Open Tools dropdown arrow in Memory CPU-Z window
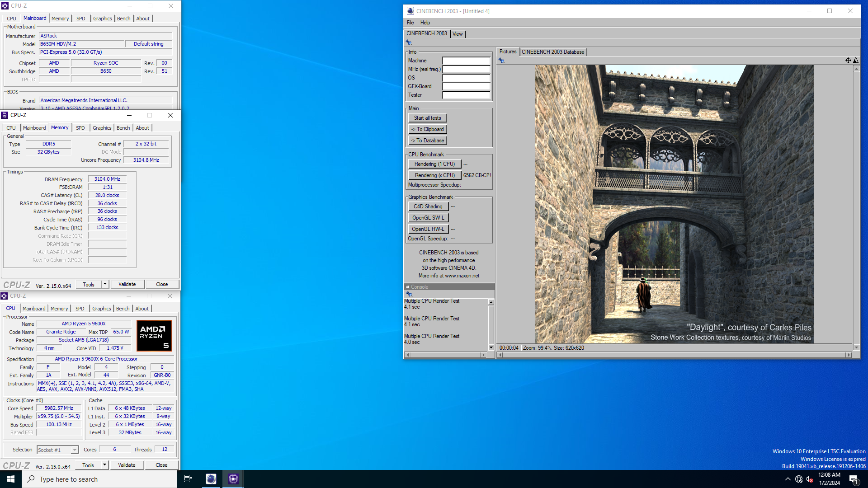Viewport: 868px width, 488px height. tap(105, 284)
